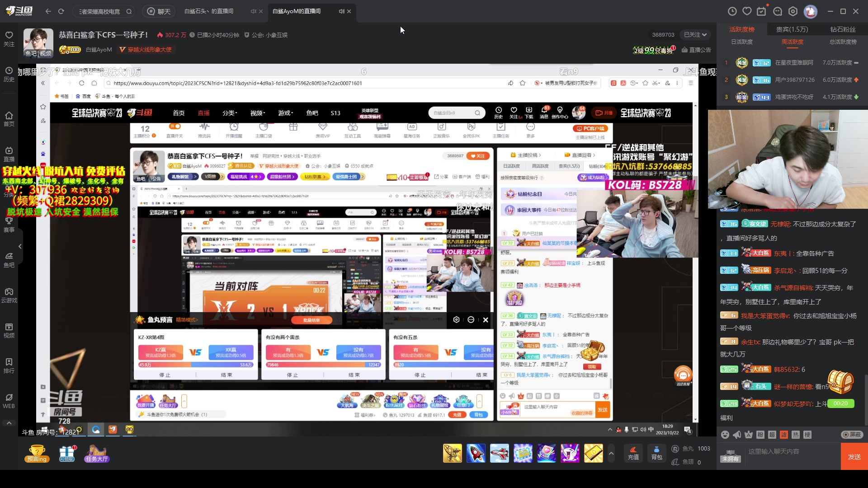Mute audio on the 白鲨石头 tab
Viewport: 868px width, 488px height.
click(253, 11)
